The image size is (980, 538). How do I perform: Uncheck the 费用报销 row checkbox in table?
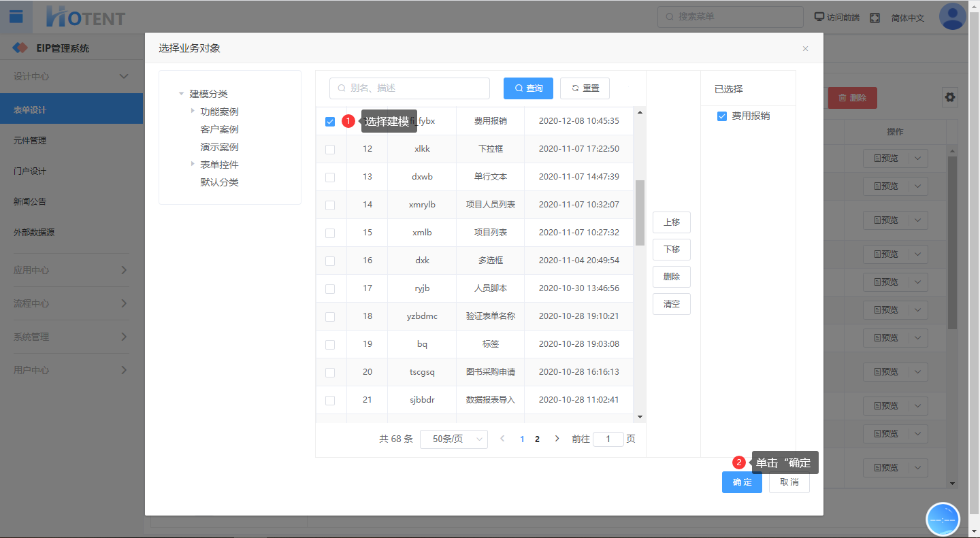pyautogui.click(x=330, y=122)
